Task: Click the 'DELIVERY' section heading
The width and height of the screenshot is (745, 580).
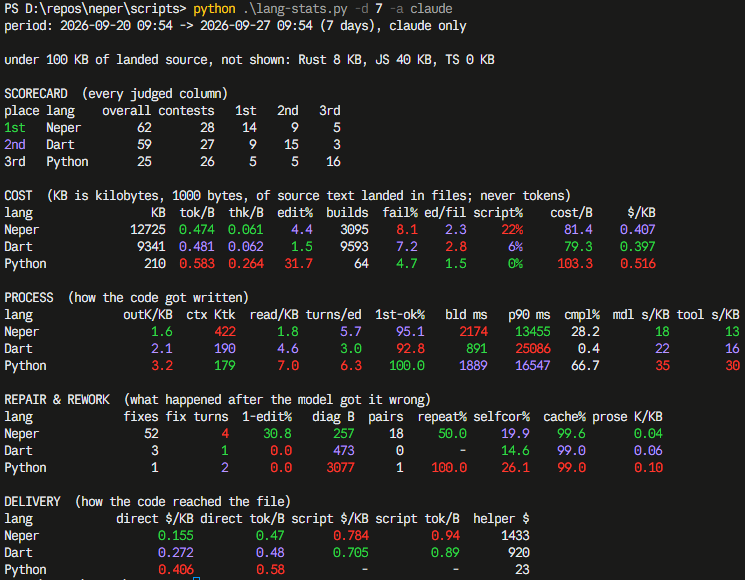Action: point(32,502)
